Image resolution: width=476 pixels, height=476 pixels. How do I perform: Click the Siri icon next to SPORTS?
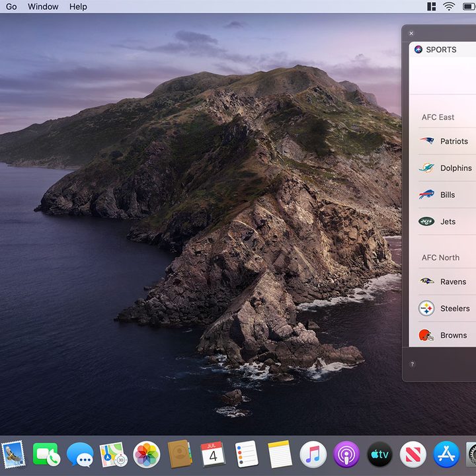click(418, 50)
